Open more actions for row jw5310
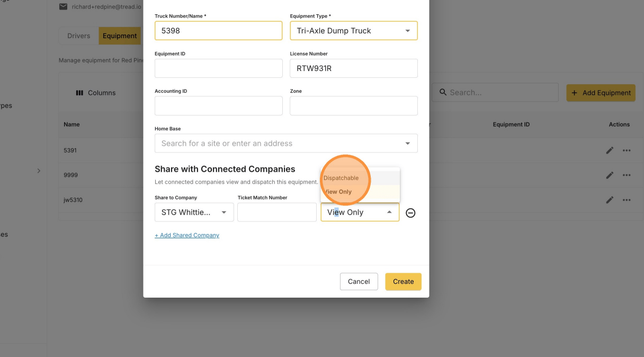Screen dimensions: 644x357 [x=627, y=200]
